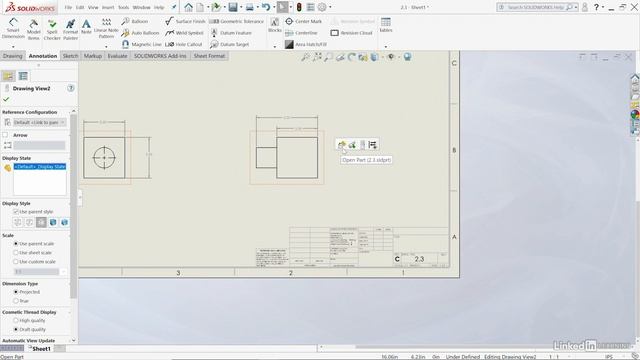Run the Spell Checker
The height and width of the screenshot is (360, 640).
click(52, 29)
